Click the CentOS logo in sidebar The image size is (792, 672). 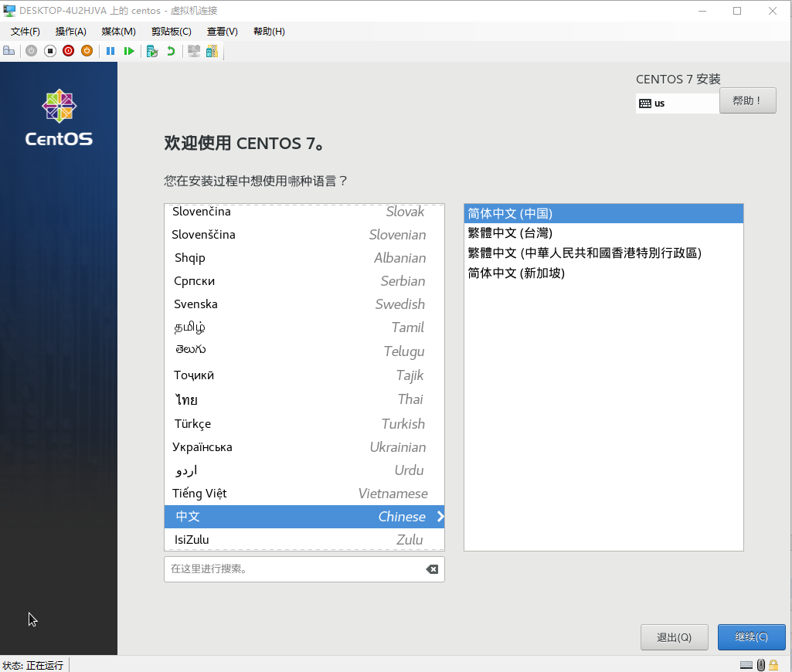(x=59, y=117)
